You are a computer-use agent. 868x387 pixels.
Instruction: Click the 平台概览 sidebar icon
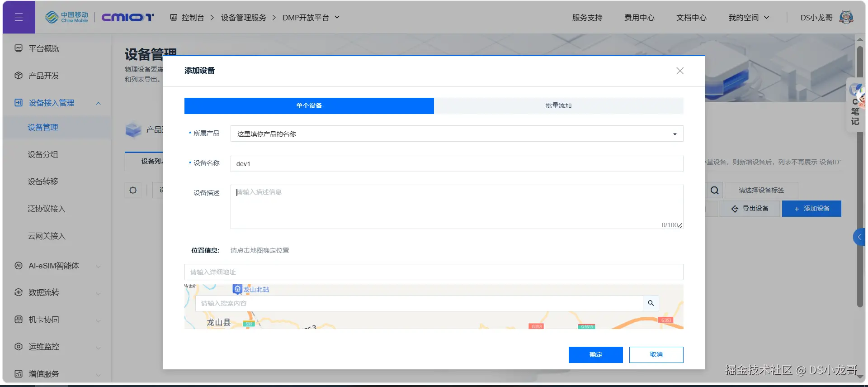pos(19,48)
